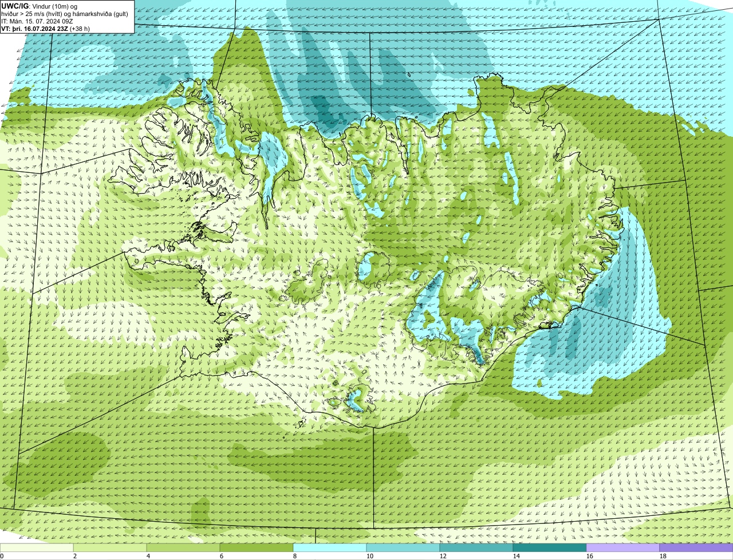Click the initial time "IT: Mán. 15. 07. 2024 09Z"
This screenshot has width=733, height=560.
[37, 21]
